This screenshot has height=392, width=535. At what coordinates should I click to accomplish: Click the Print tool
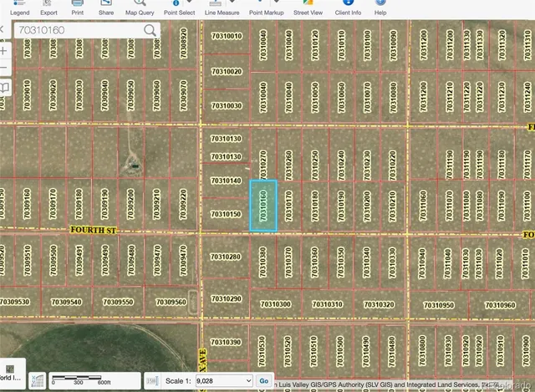[77, 8]
